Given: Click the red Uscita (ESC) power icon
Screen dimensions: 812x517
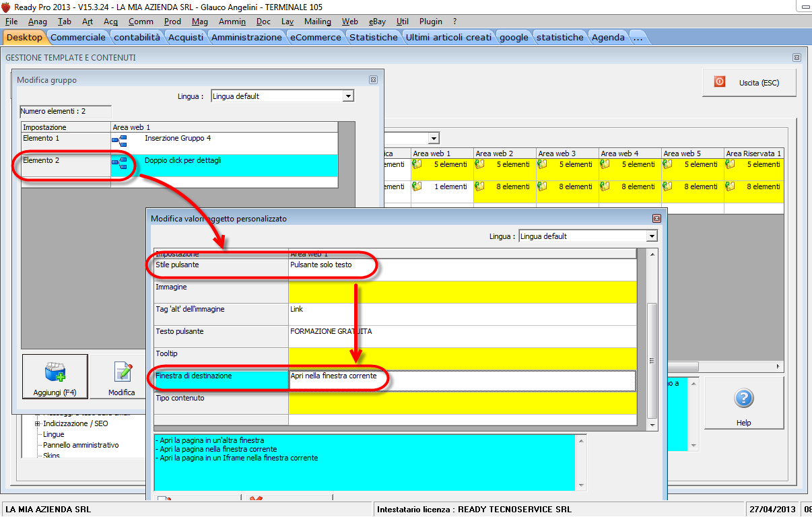Looking at the screenshot, I should point(719,82).
